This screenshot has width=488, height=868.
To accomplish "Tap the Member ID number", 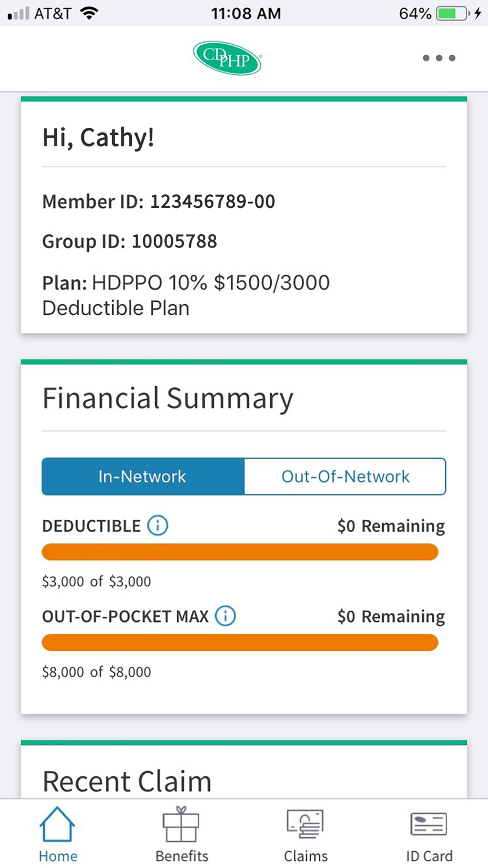I will pyautogui.click(x=212, y=202).
